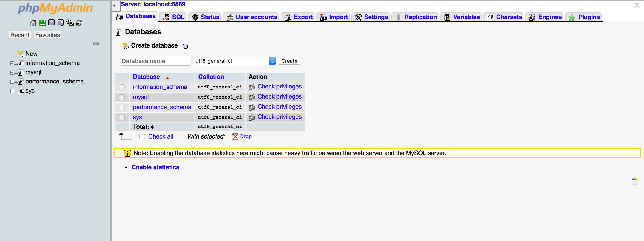Click privileges icon in performance_schema row
This screenshot has height=241, width=644.
tap(252, 107)
